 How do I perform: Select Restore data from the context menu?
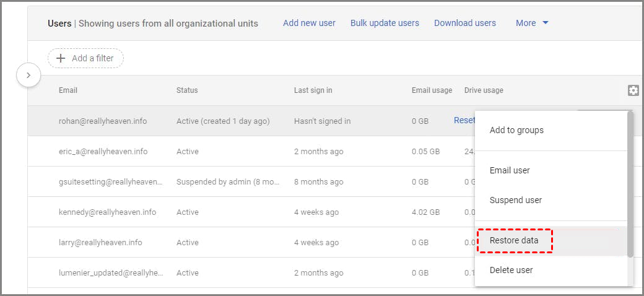point(514,240)
